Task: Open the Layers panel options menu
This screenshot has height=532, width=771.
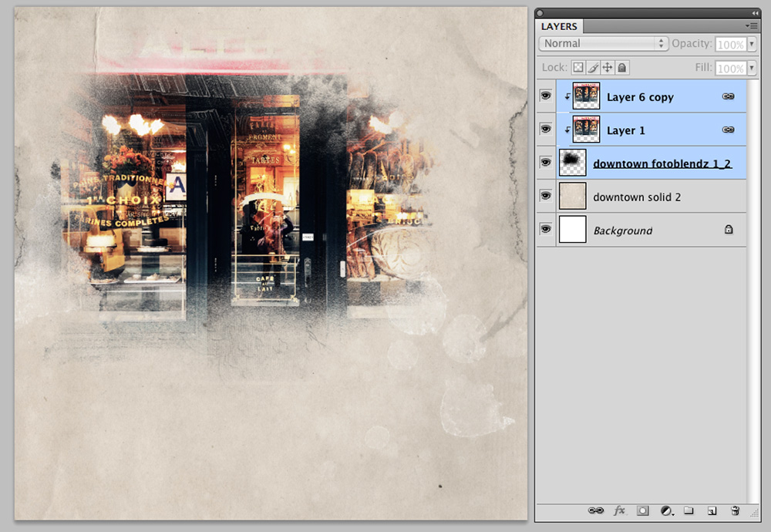Action: 751,25
